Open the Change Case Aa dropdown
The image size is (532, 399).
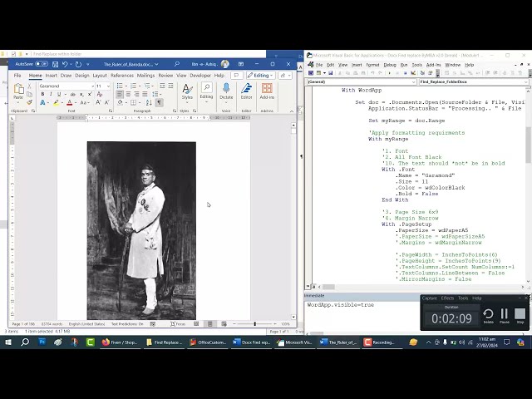[85, 102]
